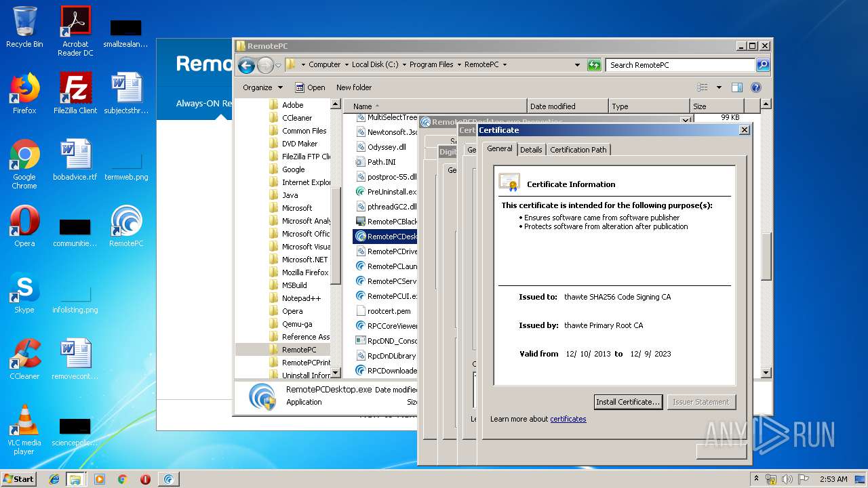The image size is (868, 488).
Task: Select Java folder in tree
Action: pyautogui.click(x=290, y=195)
